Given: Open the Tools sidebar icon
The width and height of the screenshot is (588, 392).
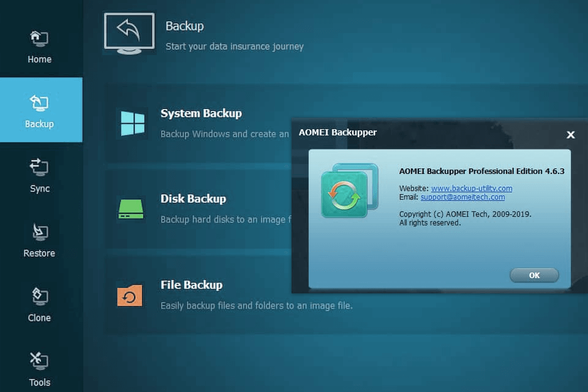Looking at the screenshot, I should coord(39,361).
